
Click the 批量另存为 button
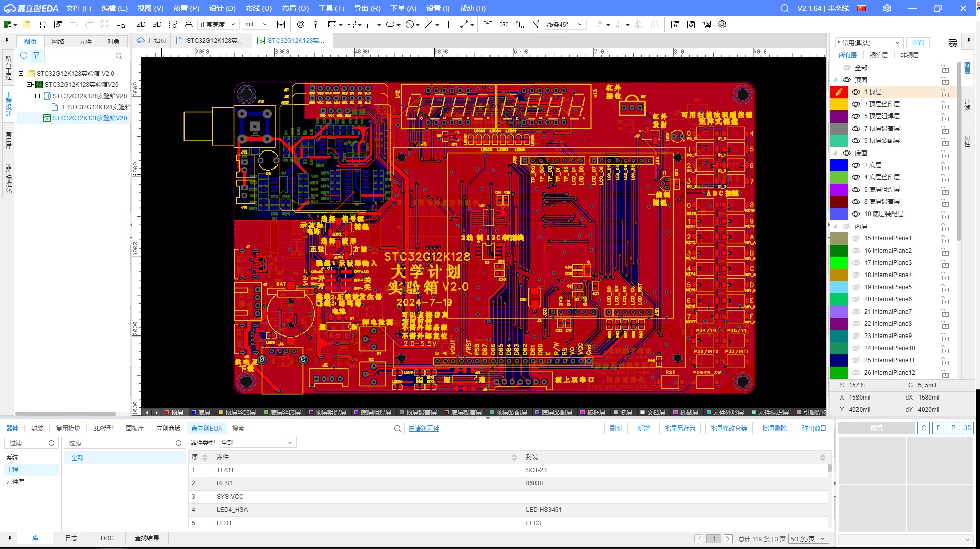pos(680,428)
